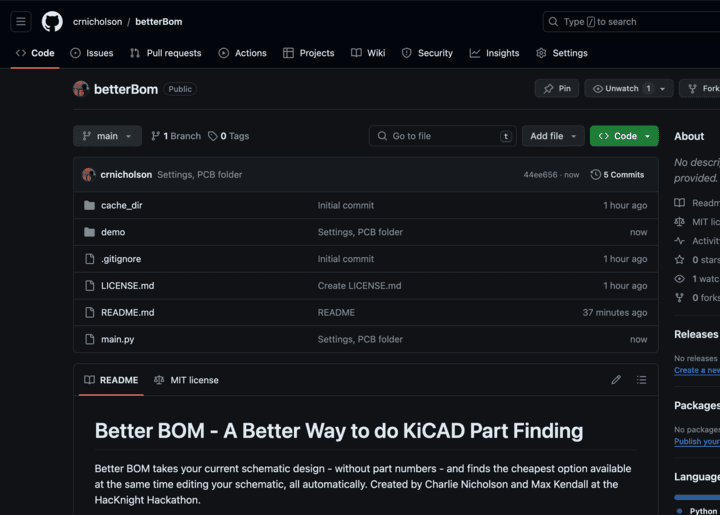The height and width of the screenshot is (515, 720).
Task: Click the commit history clock icon
Action: (596, 175)
